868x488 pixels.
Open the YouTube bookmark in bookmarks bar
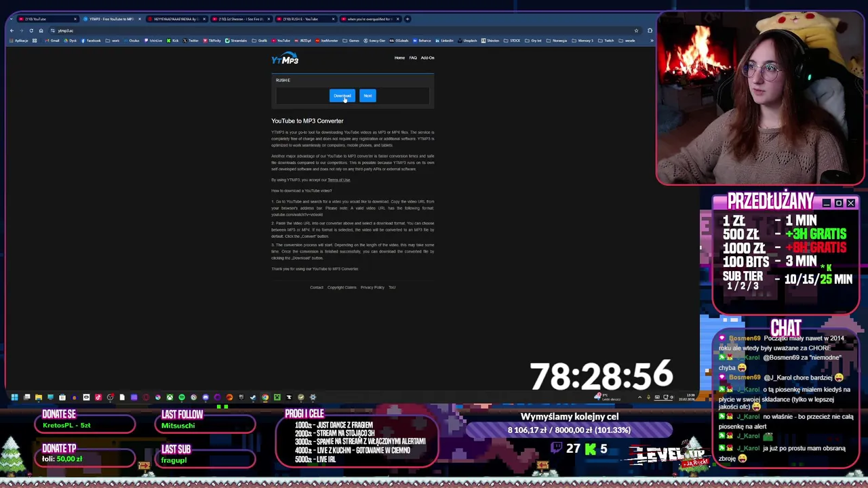pyautogui.click(x=281, y=41)
